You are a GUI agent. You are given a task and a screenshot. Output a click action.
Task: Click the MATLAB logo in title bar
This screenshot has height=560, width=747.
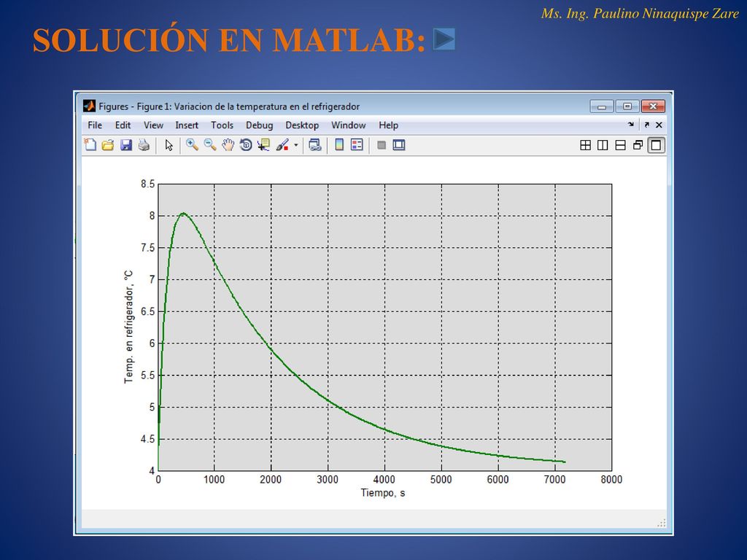tap(89, 106)
